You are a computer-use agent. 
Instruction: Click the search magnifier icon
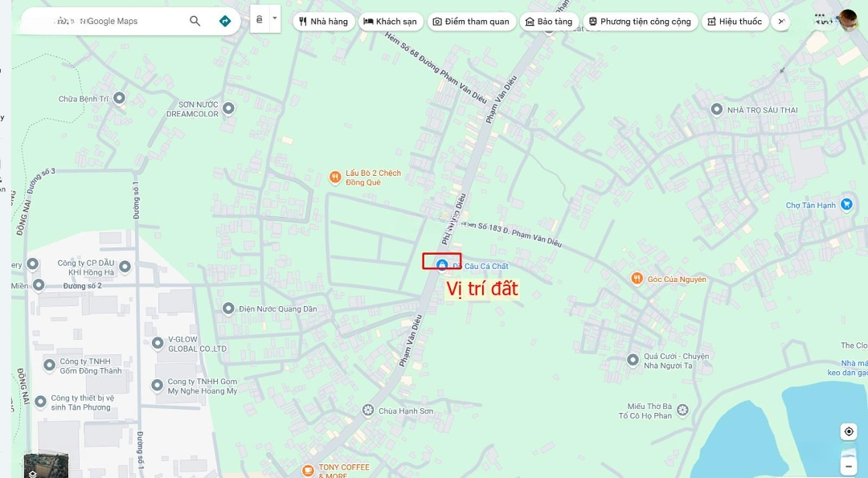pos(194,21)
